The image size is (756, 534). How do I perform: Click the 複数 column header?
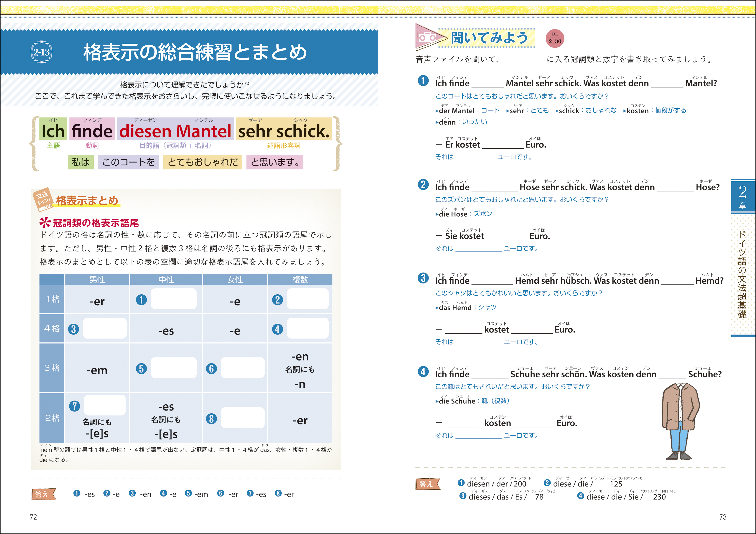pos(300,279)
